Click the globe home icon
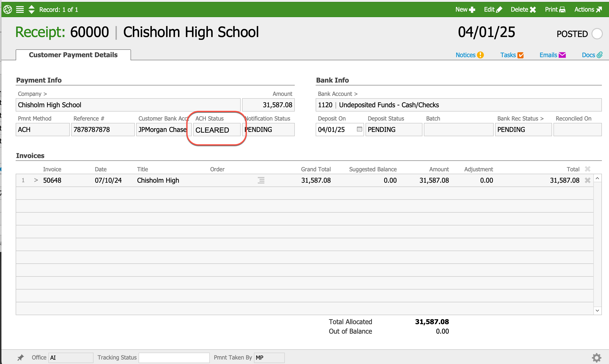 [x=8, y=9]
